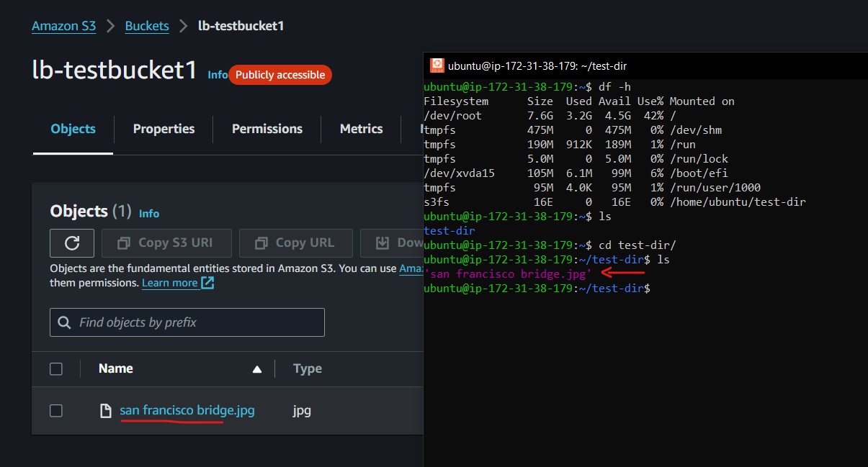
Task: Click the Name column sort arrow
Action: [258, 368]
